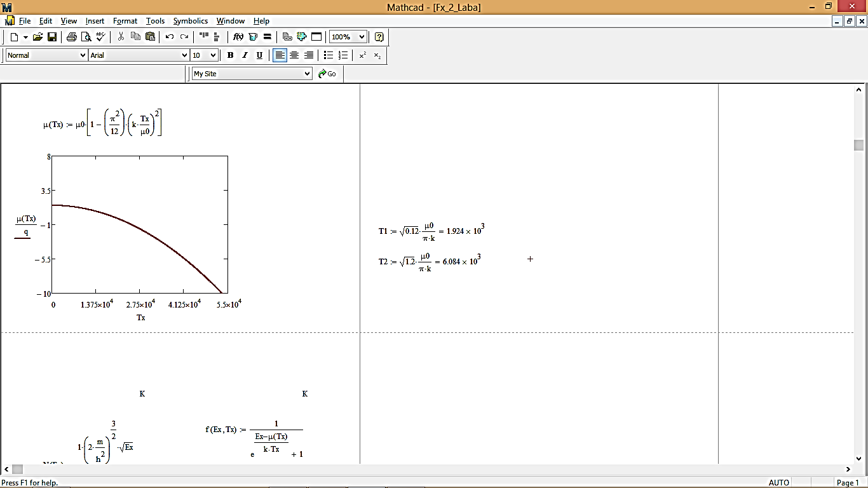
Task: Save the worksheet with the floppy icon
Action: click(52, 37)
